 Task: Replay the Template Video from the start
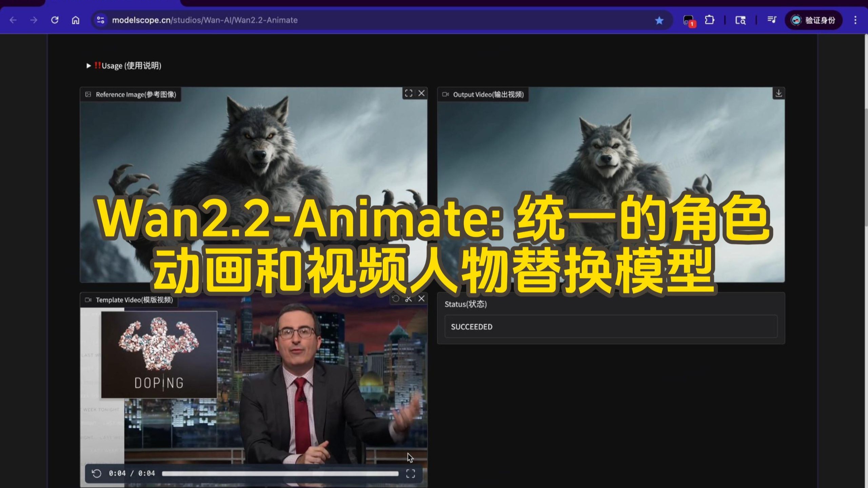(x=96, y=473)
